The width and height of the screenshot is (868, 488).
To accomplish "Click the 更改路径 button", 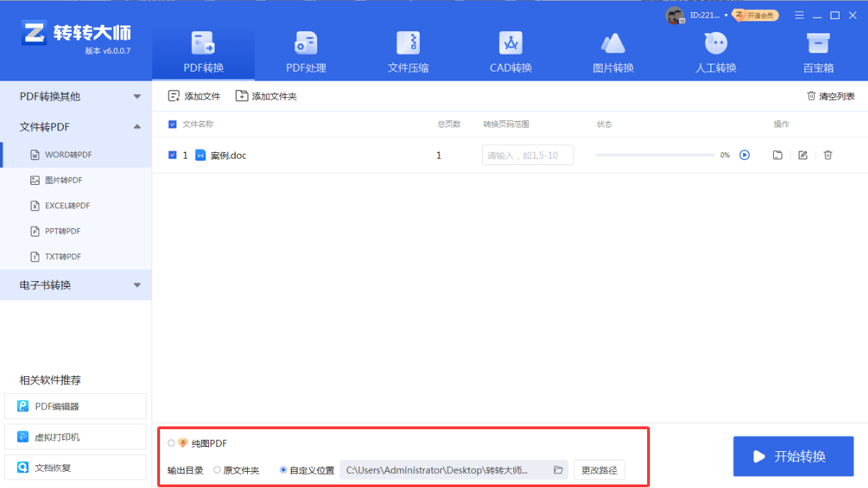I will tap(599, 470).
